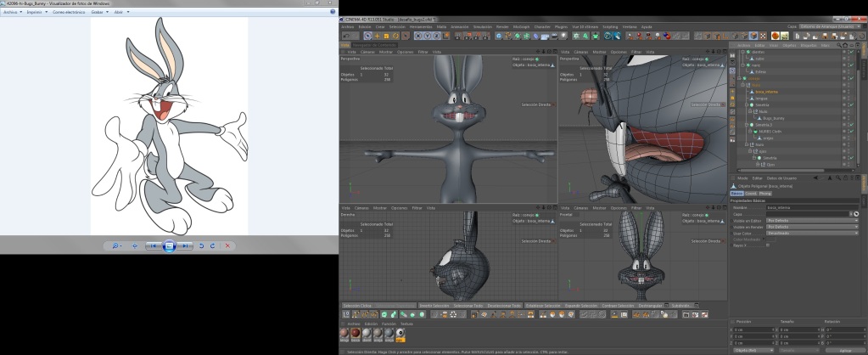
Task: Select the Move tool cross icon
Action: (377, 36)
